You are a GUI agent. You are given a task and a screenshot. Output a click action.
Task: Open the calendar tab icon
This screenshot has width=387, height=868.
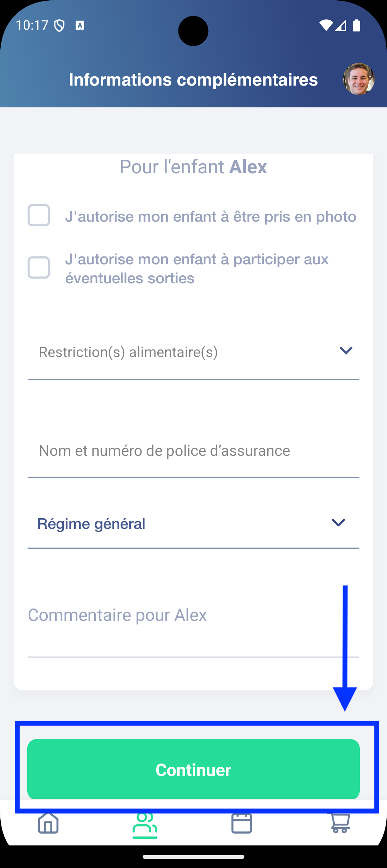coord(242,823)
